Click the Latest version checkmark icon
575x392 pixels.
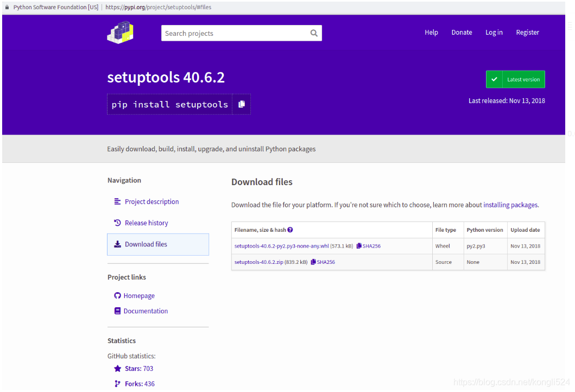click(x=494, y=79)
